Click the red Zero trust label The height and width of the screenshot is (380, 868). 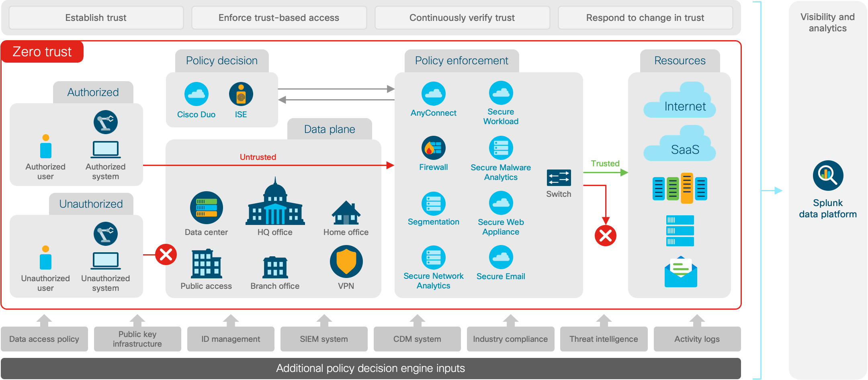[x=42, y=51]
